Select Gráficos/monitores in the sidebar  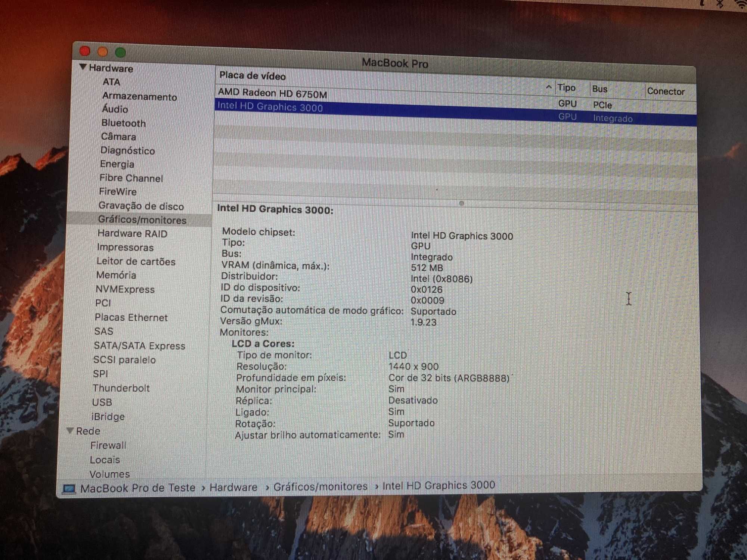pyautogui.click(x=142, y=220)
